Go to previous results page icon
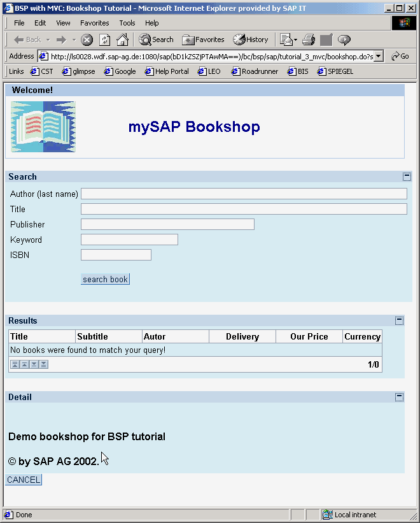This screenshot has height=523, width=420. point(24,364)
